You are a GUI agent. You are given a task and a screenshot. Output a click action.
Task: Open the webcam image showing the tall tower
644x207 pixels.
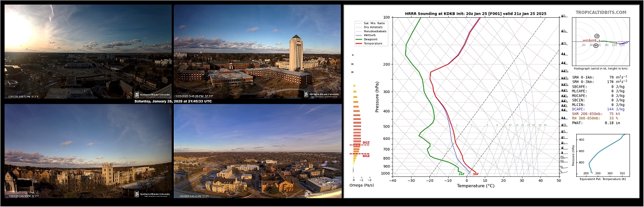tap(258, 52)
